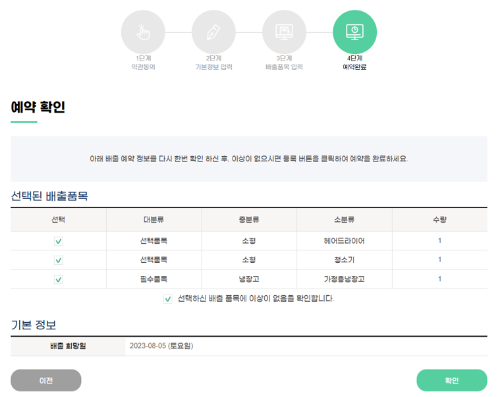This screenshot has width=500, height=397.
Task: Click the step 3 monitor icon
Action: (284, 32)
